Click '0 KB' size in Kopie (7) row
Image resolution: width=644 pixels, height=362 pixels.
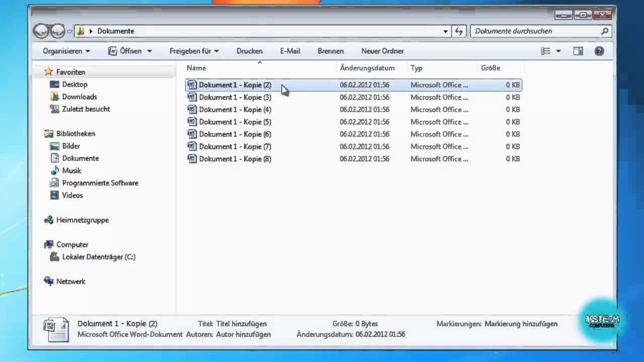[513, 146]
